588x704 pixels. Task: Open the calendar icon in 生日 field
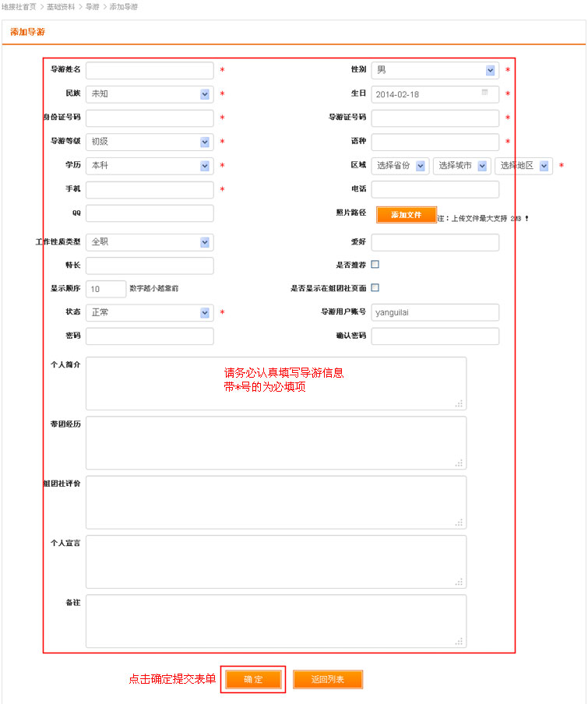[484, 93]
